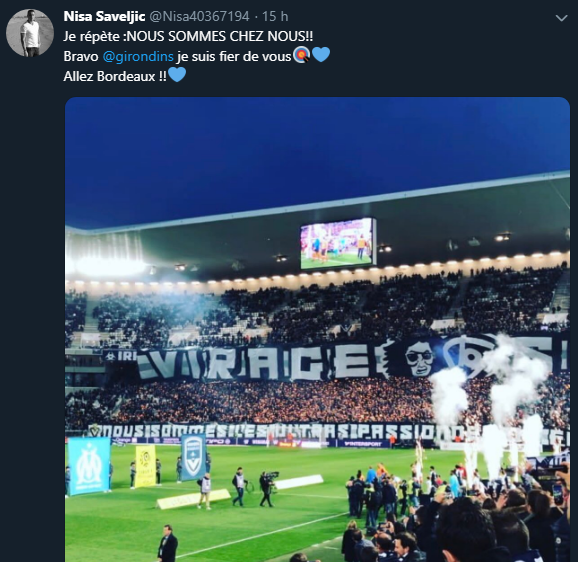The width and height of the screenshot is (578, 562).
Task: Click the yellow Ligue 1 banner
Action: coord(145,466)
